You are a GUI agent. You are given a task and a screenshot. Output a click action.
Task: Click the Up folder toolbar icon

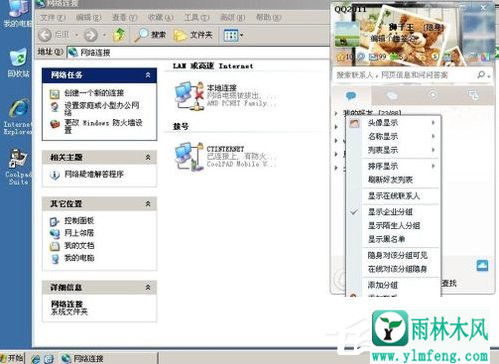119,35
